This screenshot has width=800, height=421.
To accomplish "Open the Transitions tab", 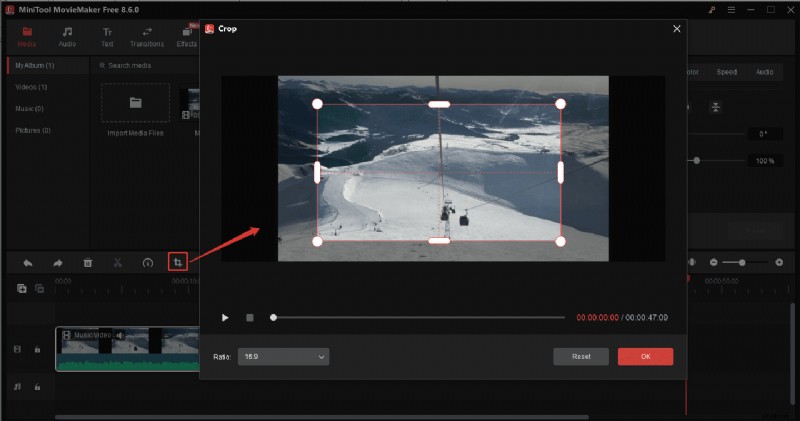I will (147, 37).
